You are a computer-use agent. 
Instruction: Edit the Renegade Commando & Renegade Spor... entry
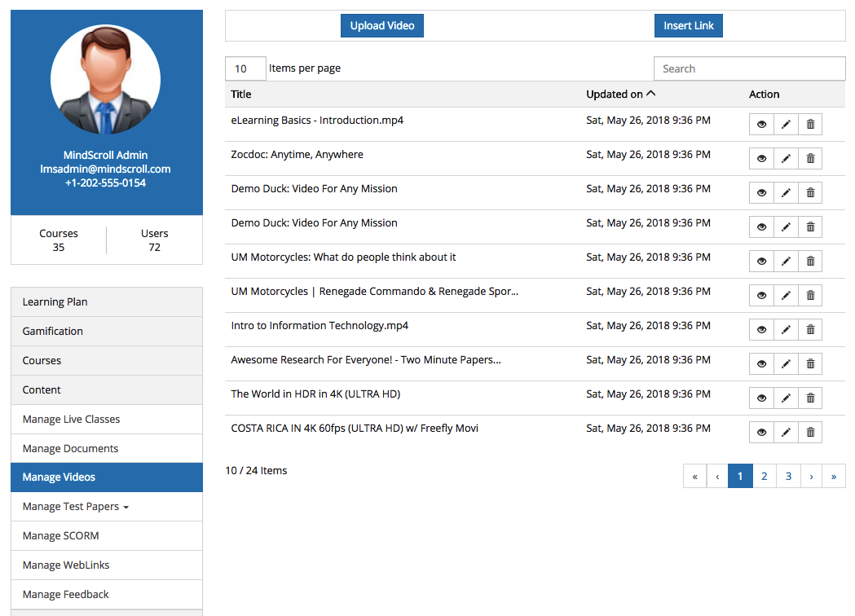point(786,296)
